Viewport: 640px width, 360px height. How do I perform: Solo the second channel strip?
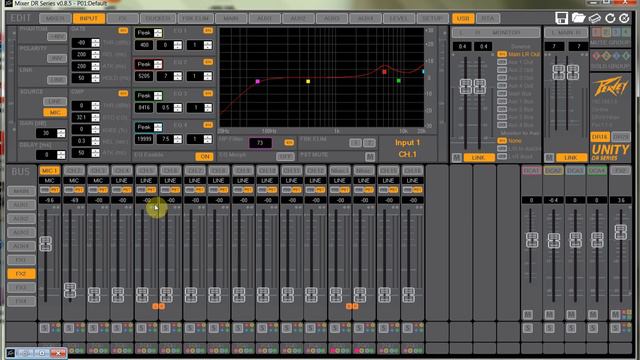coord(69,328)
